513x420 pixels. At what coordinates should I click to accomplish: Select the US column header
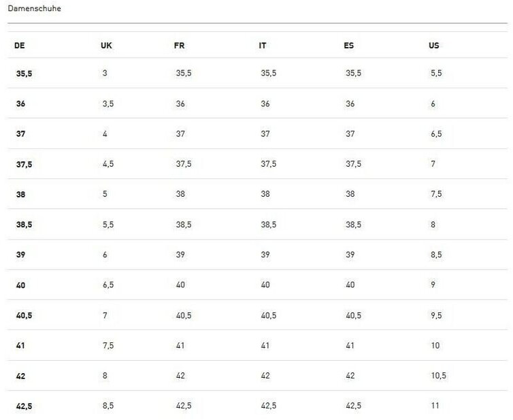click(434, 46)
